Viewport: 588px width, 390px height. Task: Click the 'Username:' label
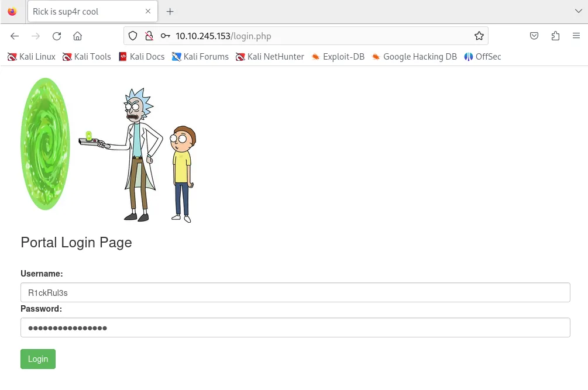42,274
